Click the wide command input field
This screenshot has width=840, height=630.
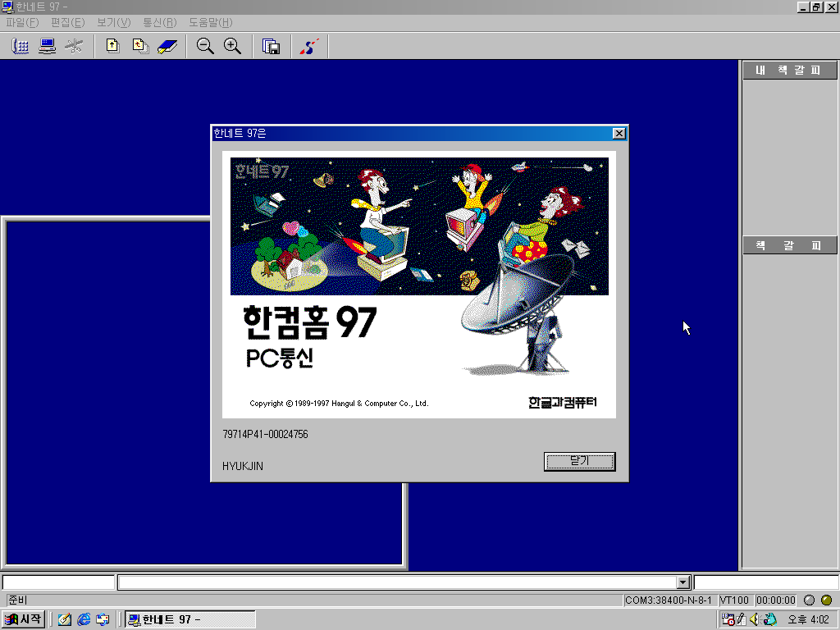click(397, 582)
